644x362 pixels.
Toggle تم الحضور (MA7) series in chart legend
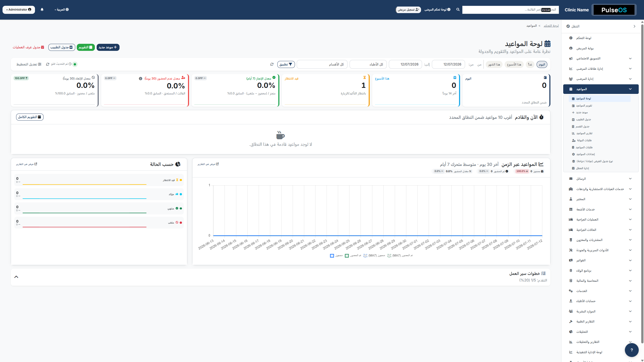tap(400, 256)
